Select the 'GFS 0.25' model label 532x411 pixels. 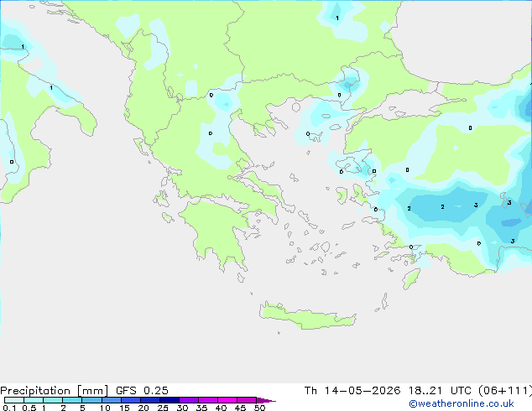point(142,391)
